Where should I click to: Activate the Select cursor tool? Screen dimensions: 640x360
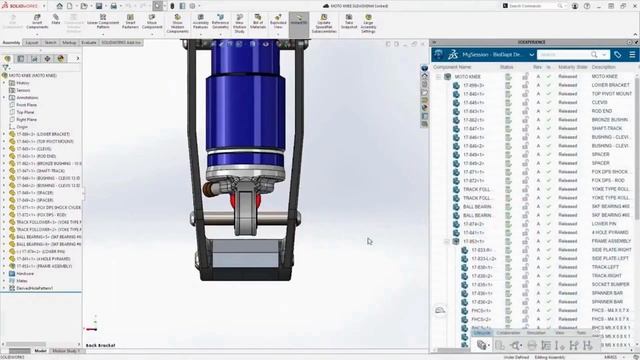[158, 6]
